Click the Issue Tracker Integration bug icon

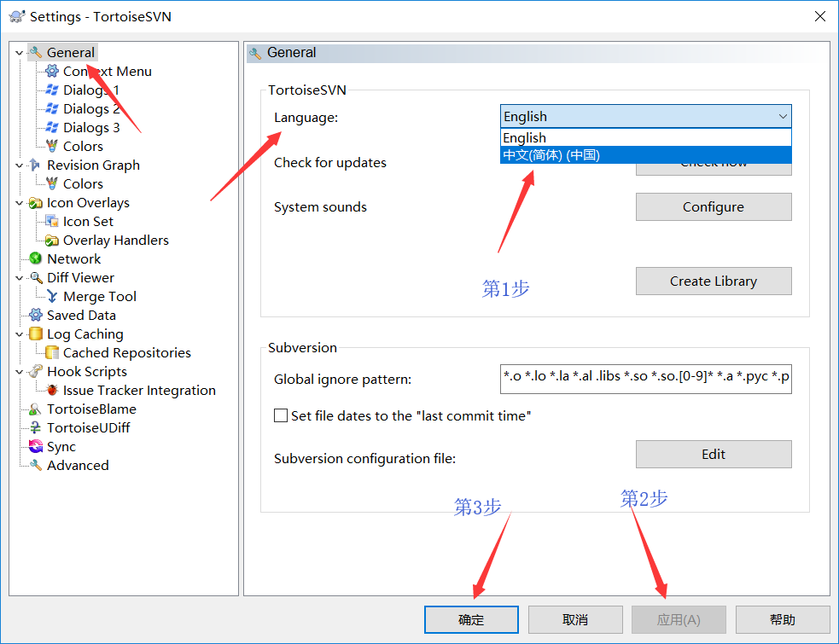tap(52, 390)
